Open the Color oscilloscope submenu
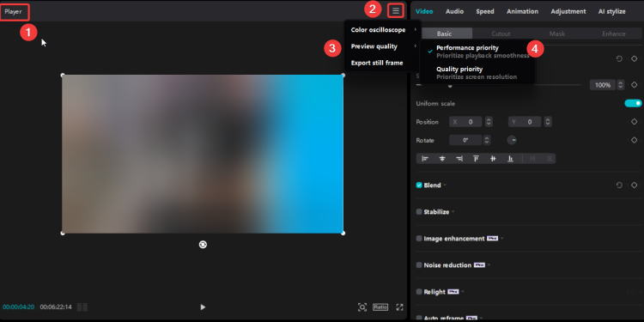The image size is (644, 322). (x=382, y=30)
